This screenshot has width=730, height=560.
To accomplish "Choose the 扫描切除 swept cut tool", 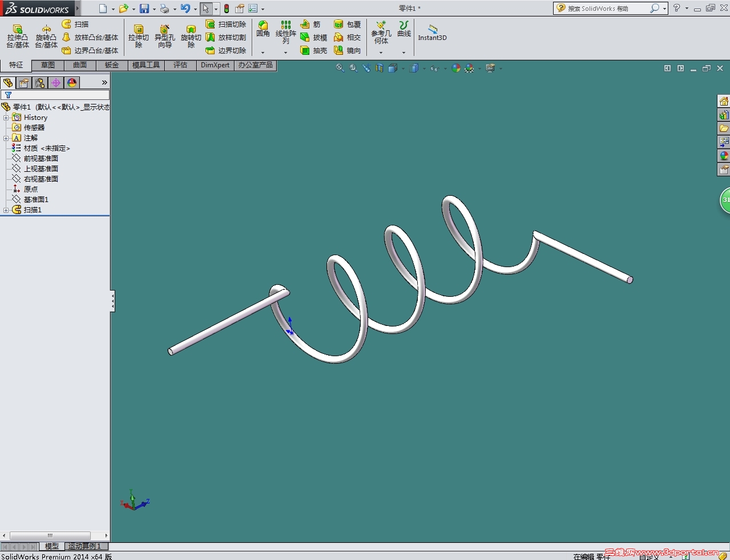I will (226, 24).
